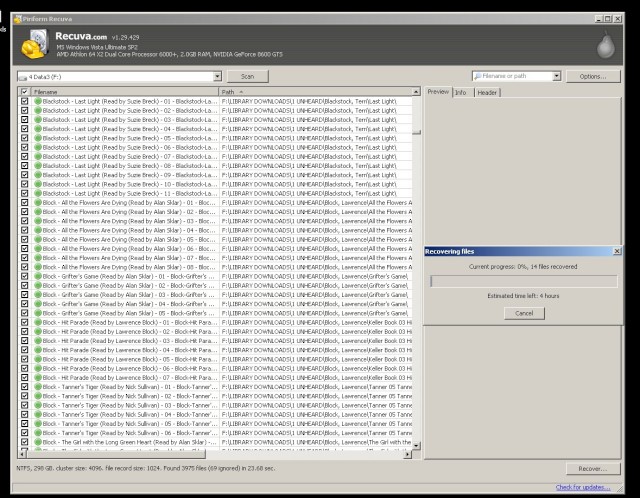Screen dimensions: 640x498
Task: Toggle the select-all checkbox in the Filename header
Action: click(x=24, y=92)
